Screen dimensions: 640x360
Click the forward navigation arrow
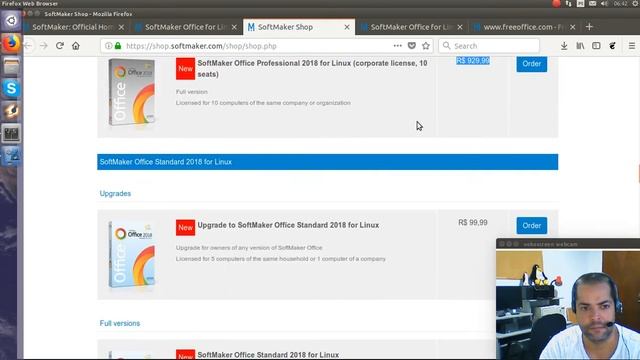pos(44,46)
